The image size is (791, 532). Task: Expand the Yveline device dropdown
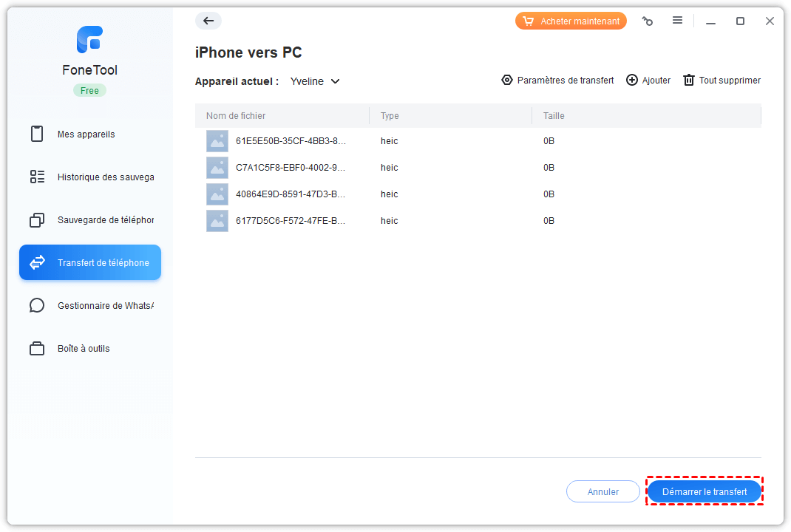coord(315,81)
